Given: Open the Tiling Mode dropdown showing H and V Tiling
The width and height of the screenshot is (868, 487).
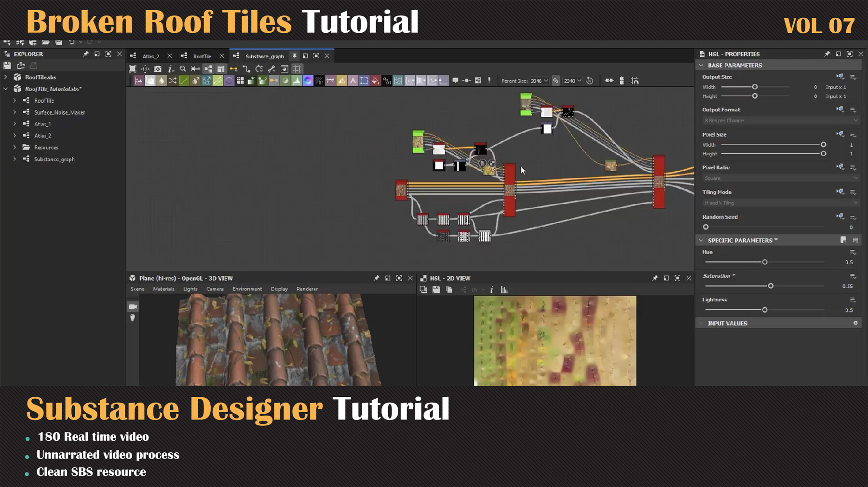Looking at the screenshot, I should coord(779,203).
